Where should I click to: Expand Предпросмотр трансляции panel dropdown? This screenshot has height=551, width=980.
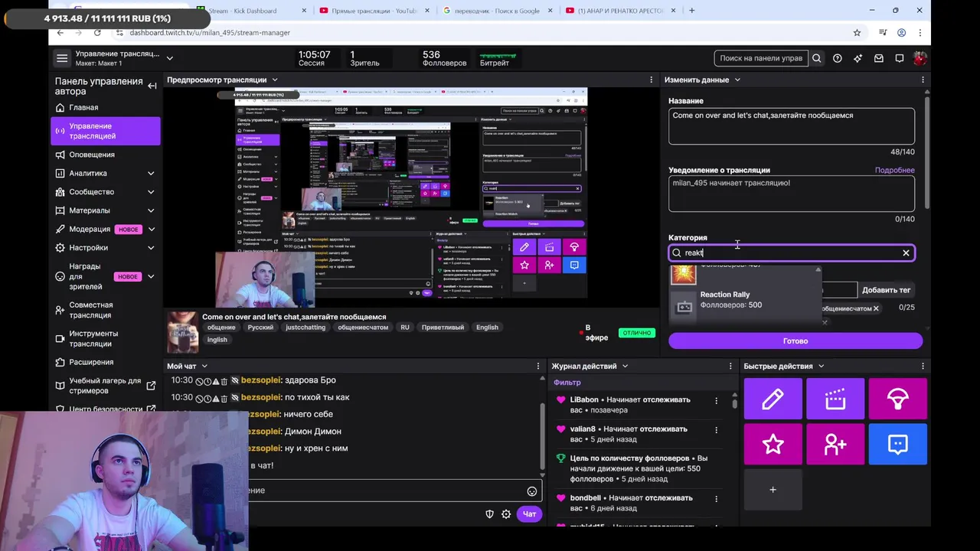pyautogui.click(x=275, y=80)
